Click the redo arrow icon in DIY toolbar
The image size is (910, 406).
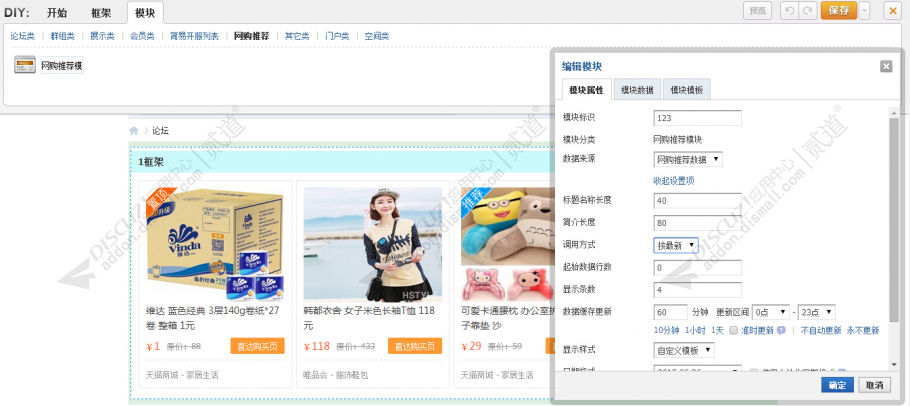click(807, 10)
